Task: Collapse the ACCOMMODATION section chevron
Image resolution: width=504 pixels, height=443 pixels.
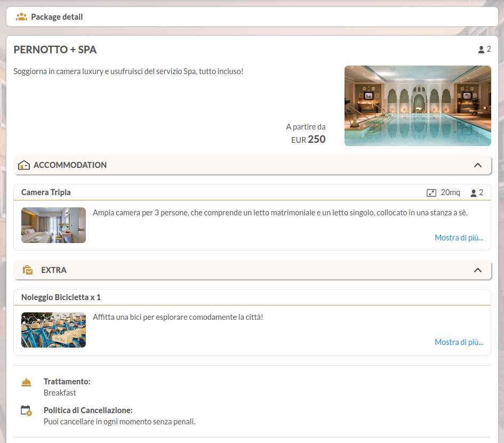Action: (x=478, y=165)
